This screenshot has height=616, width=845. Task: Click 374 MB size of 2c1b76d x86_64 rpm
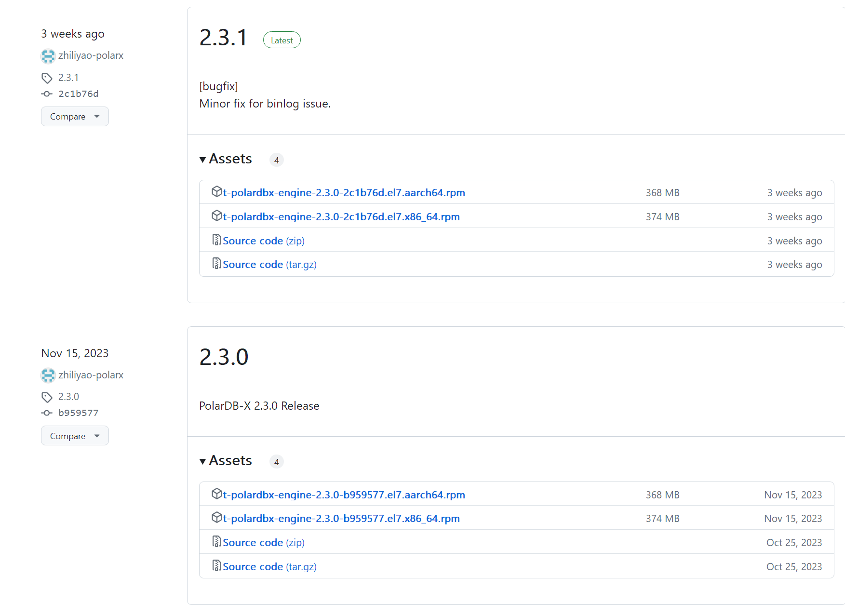pos(663,217)
